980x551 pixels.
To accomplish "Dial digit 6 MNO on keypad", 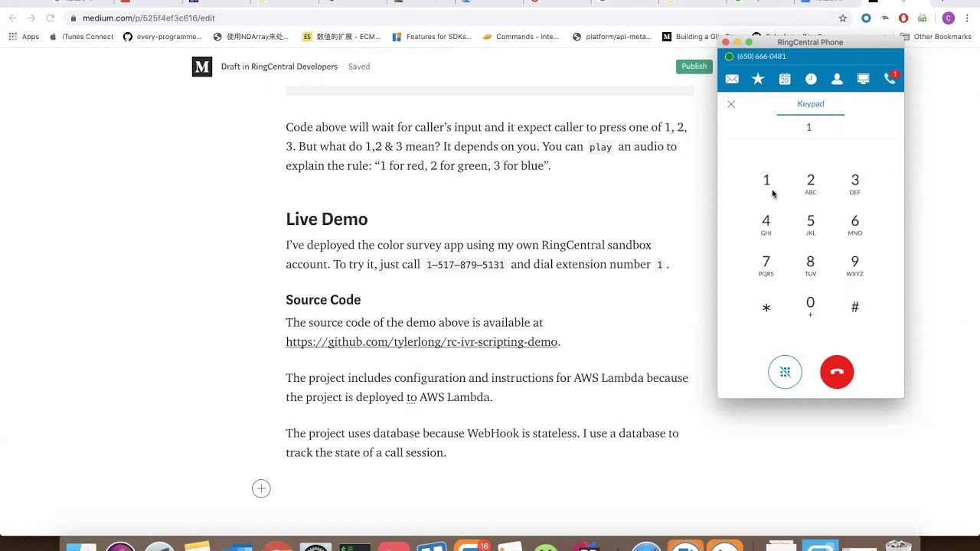I will (x=855, y=224).
